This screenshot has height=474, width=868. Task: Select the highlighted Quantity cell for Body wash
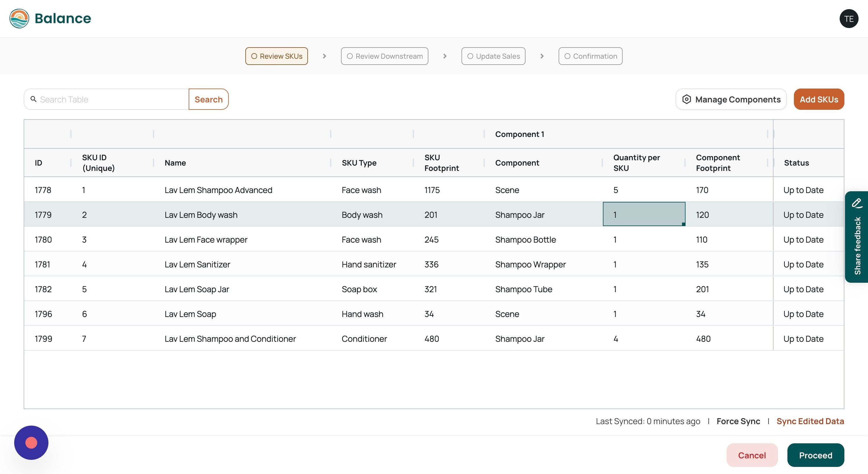(644, 214)
